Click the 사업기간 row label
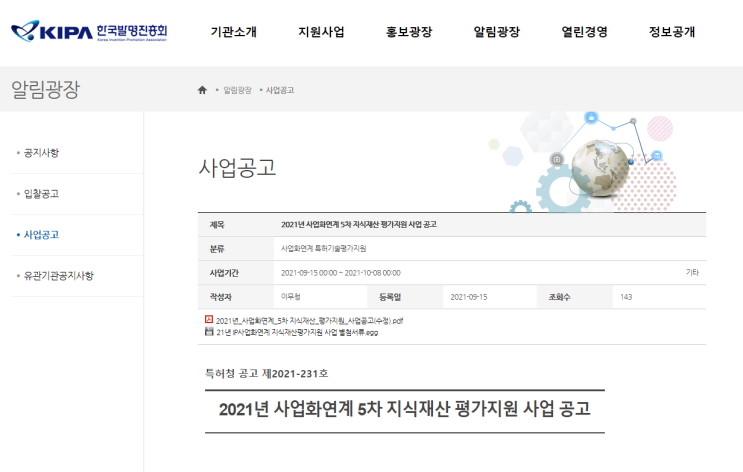 (x=224, y=273)
